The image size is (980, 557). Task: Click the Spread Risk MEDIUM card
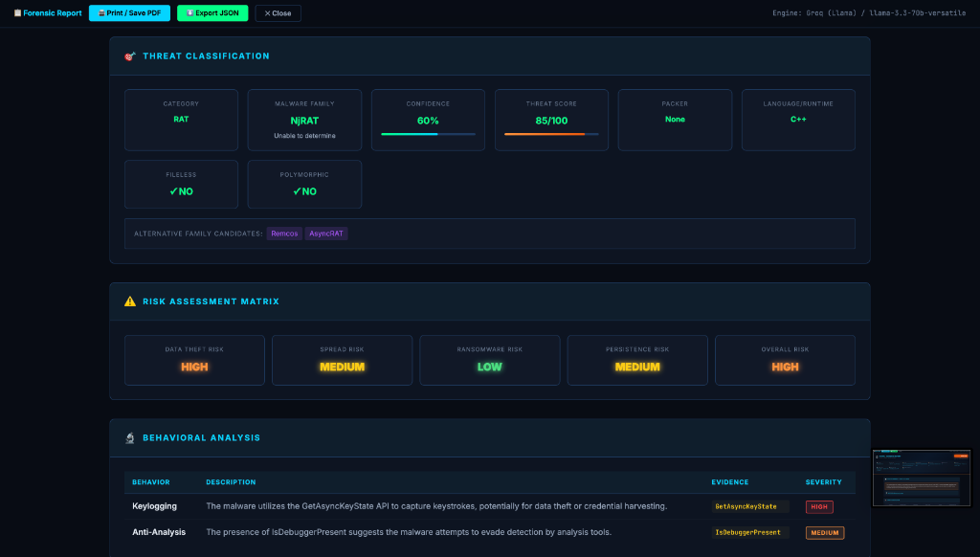click(x=342, y=360)
